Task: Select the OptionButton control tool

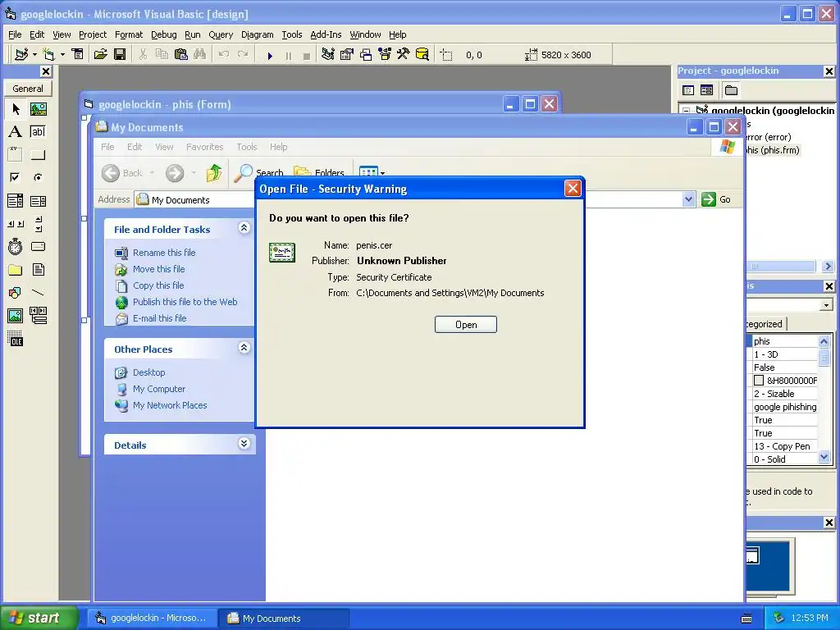Action: tap(38, 177)
